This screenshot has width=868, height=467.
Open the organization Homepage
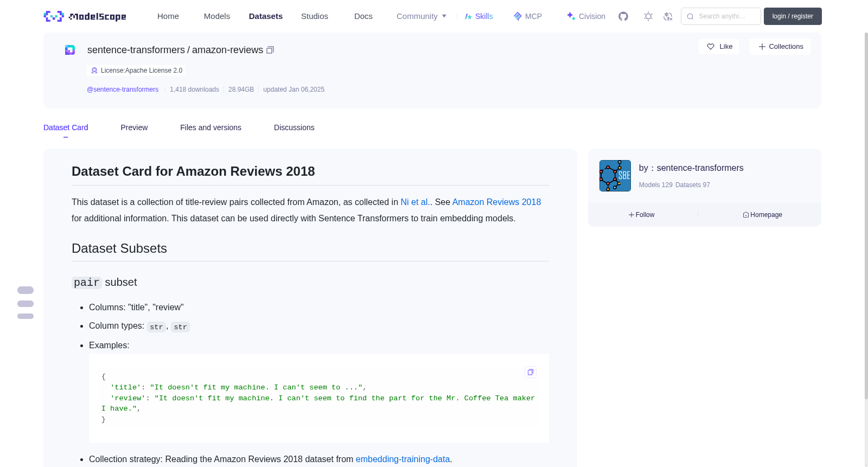762,215
